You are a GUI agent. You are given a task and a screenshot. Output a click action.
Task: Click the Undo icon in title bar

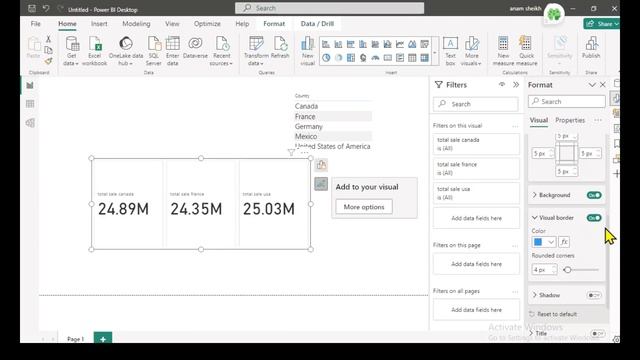click(46, 8)
